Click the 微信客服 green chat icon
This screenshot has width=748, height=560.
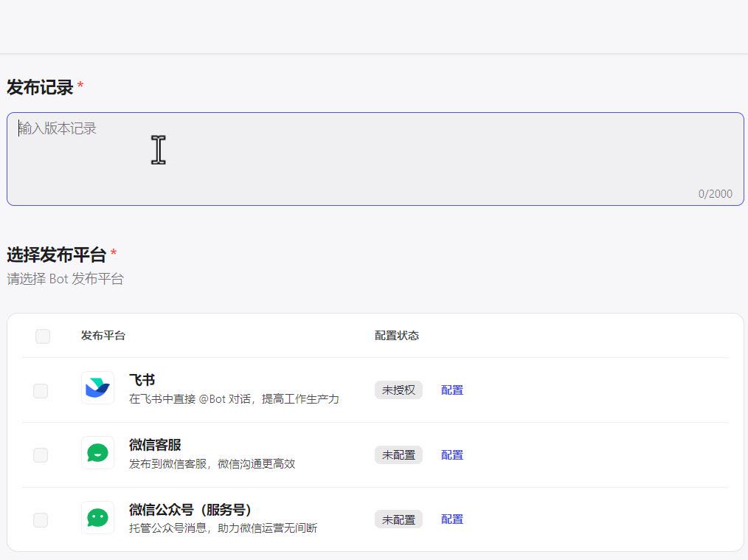pyautogui.click(x=97, y=453)
